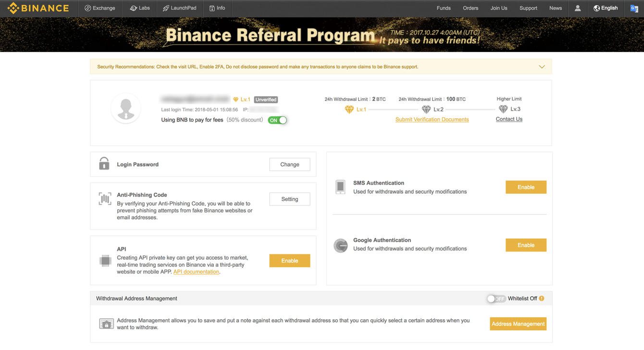The height and width of the screenshot is (350, 644).
Task: Enable SMS Authentication
Action: pos(526,187)
